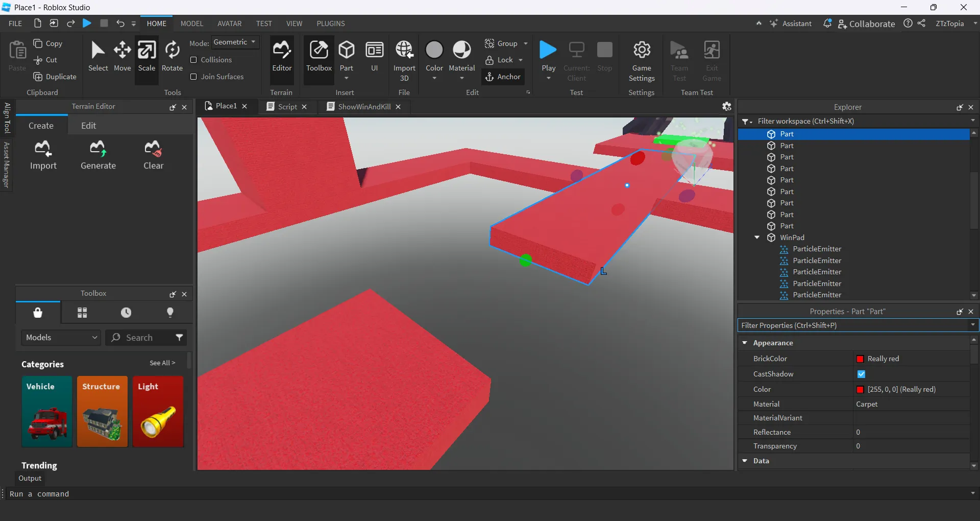Viewport: 980px width, 521px height.
Task: Expand the Lock dropdown arrow
Action: pyautogui.click(x=521, y=60)
